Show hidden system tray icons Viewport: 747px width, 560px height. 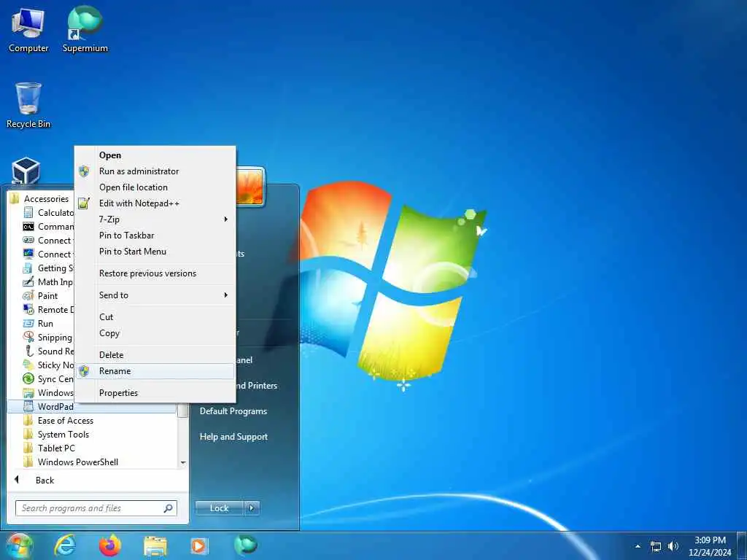[x=638, y=546]
